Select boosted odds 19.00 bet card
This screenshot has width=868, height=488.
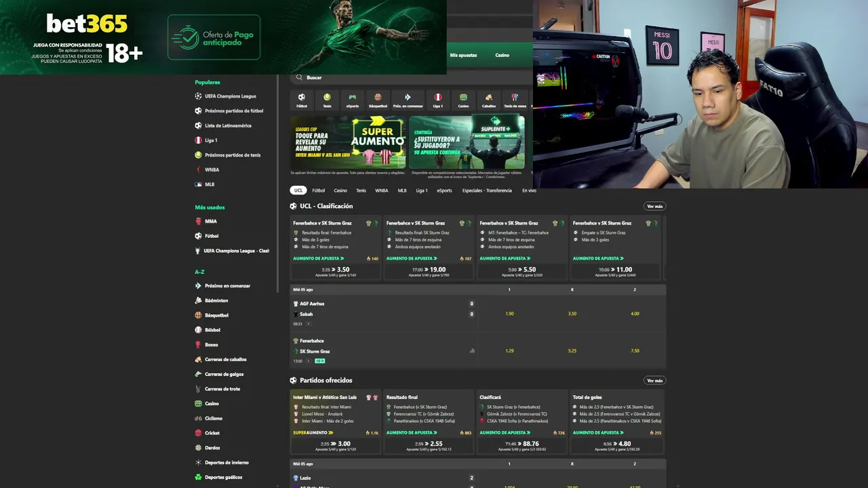point(429,271)
